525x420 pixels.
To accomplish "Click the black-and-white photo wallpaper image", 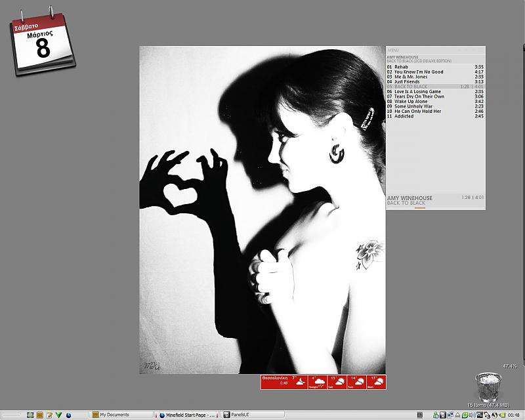I will tap(262, 210).
